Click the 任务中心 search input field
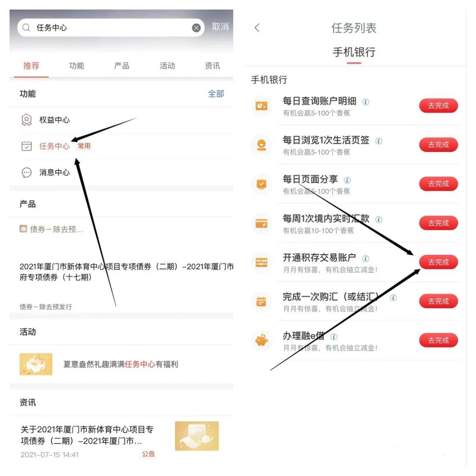 (x=111, y=28)
